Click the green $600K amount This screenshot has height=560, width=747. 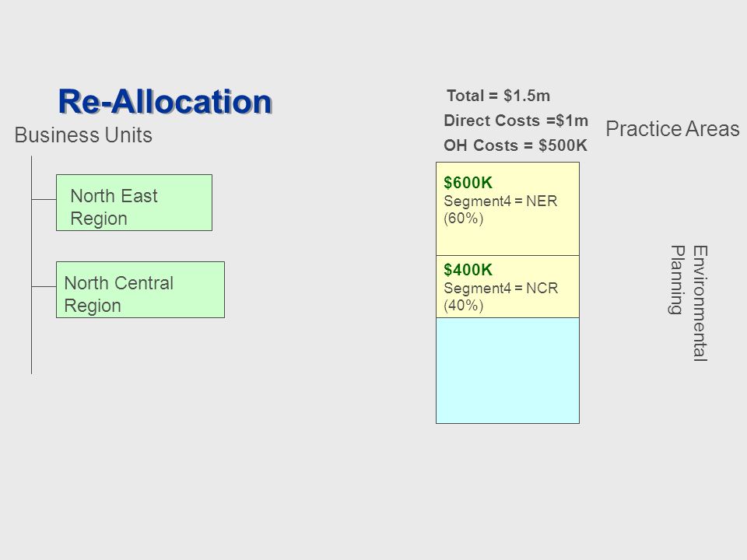coord(468,182)
